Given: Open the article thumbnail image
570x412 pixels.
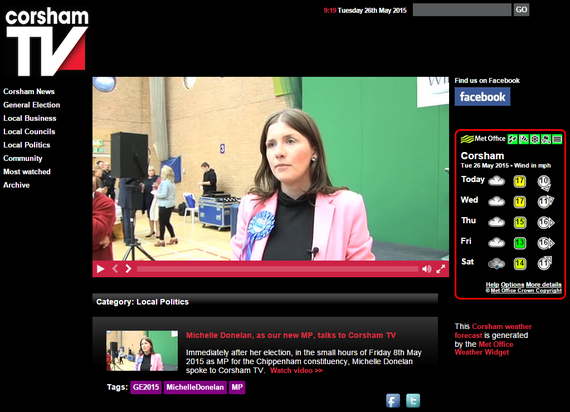Looking at the screenshot, I should (142, 351).
